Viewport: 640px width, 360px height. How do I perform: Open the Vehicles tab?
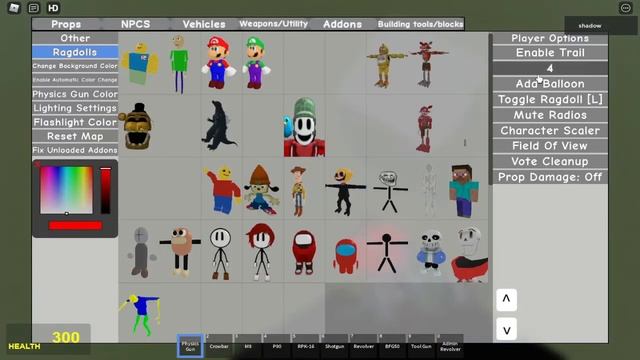204,24
